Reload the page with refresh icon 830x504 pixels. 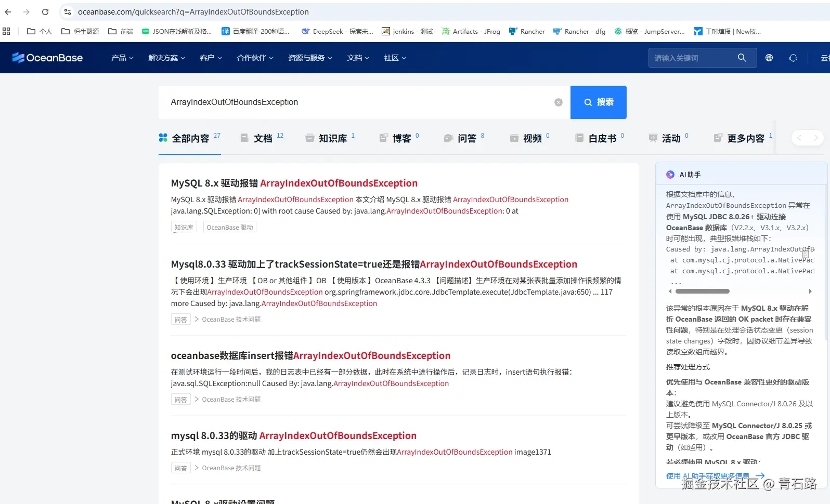(45, 11)
